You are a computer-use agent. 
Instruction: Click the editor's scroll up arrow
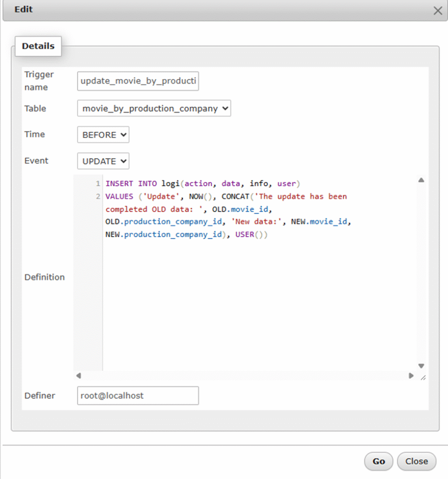pos(421,180)
